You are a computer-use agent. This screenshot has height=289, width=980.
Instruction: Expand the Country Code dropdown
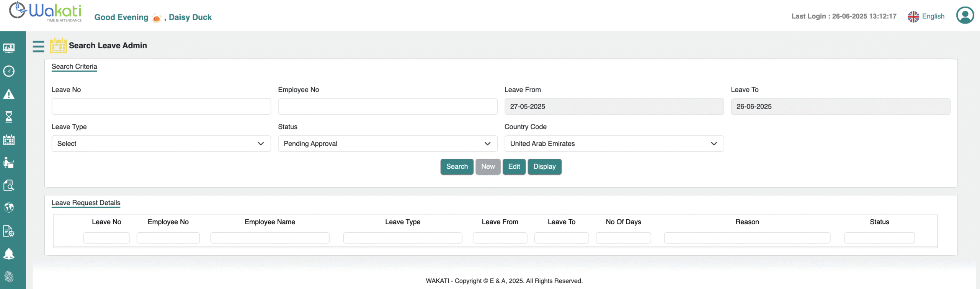click(614, 144)
